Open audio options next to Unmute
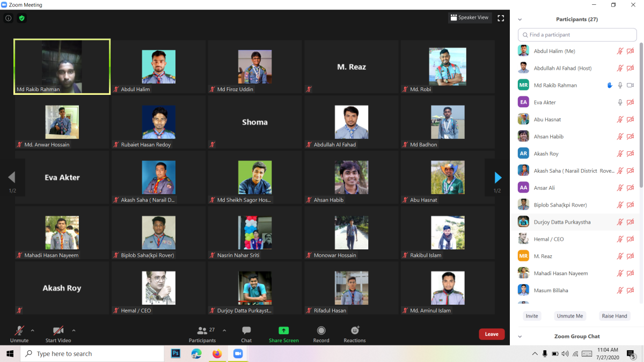The image size is (644, 362). pyautogui.click(x=32, y=330)
